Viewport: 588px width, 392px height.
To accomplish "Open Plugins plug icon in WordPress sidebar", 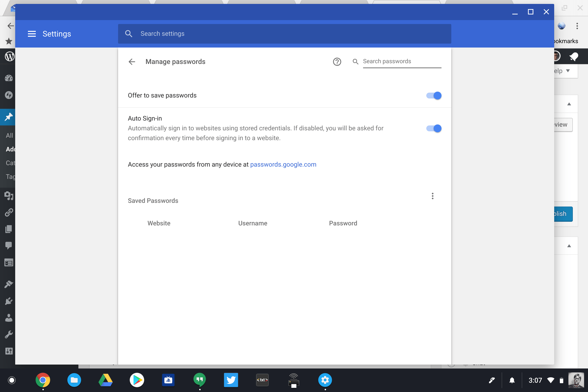I will [x=9, y=301].
